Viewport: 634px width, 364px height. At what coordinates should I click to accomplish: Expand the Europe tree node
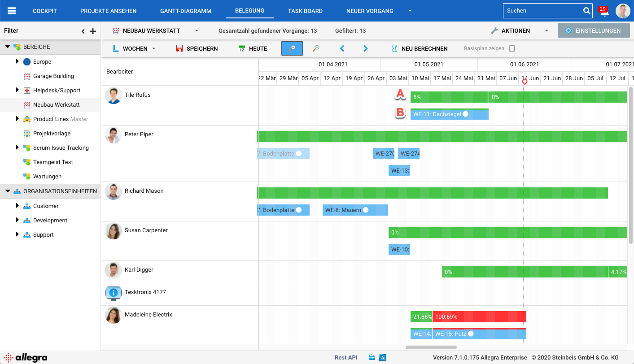(x=17, y=61)
